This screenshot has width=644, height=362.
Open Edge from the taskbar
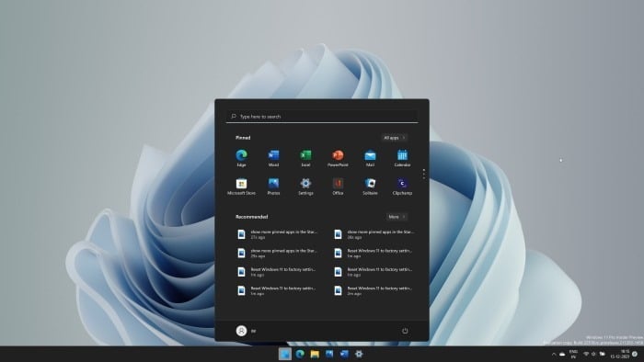300,354
